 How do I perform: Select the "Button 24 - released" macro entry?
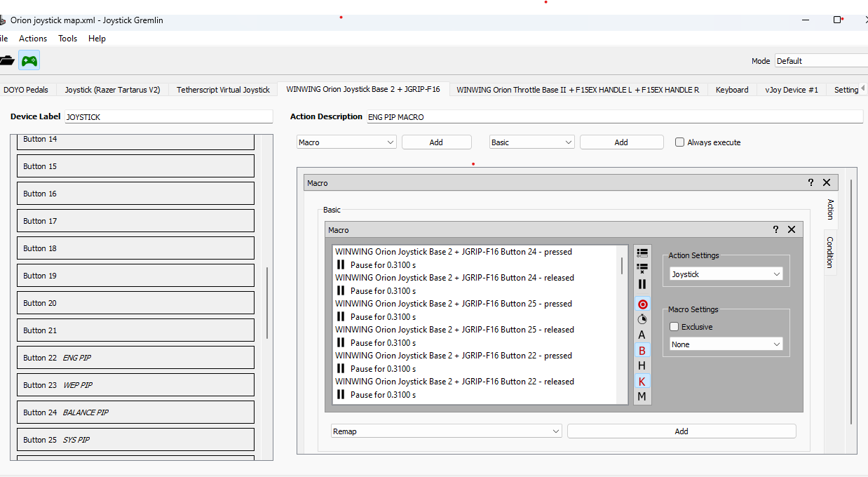pyautogui.click(x=454, y=278)
